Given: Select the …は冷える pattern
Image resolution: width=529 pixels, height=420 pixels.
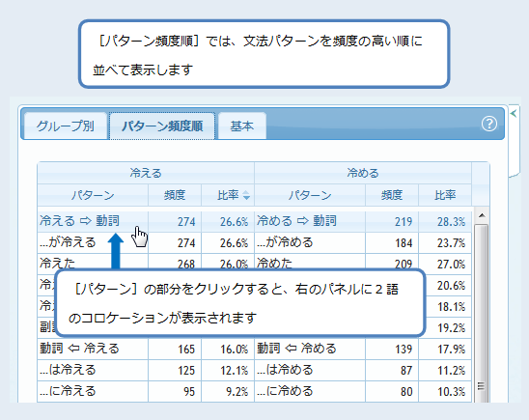Looking at the screenshot, I should click(68, 370).
